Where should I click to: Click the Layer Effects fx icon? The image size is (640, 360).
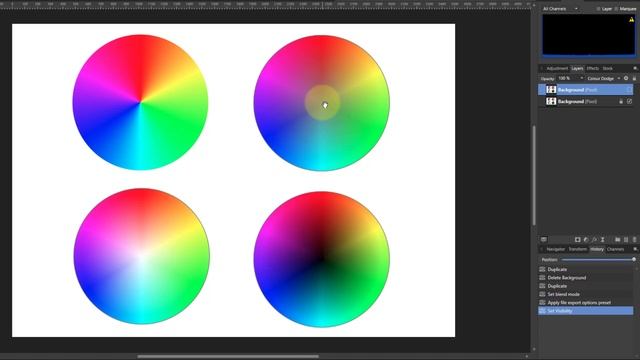click(x=594, y=240)
